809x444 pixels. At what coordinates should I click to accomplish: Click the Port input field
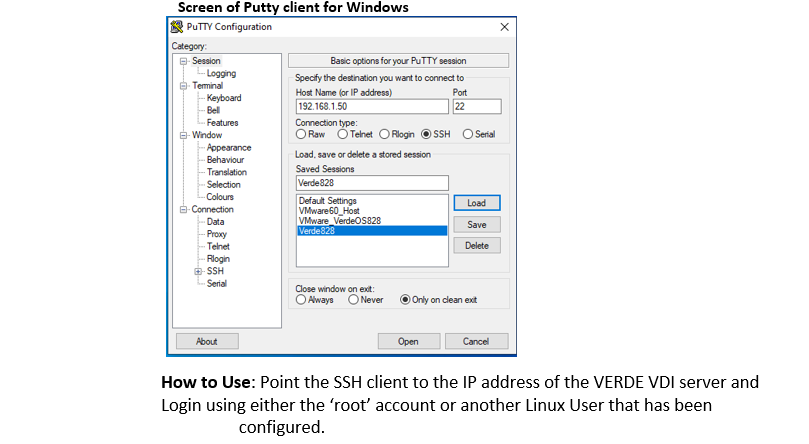pos(477,106)
